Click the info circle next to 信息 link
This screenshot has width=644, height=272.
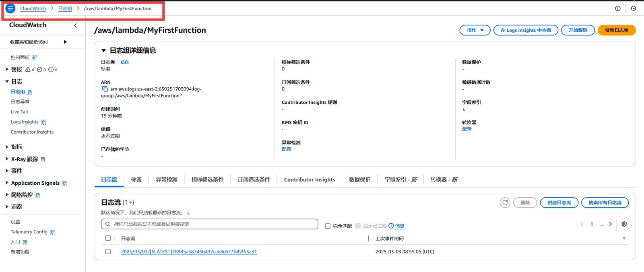(391, 226)
